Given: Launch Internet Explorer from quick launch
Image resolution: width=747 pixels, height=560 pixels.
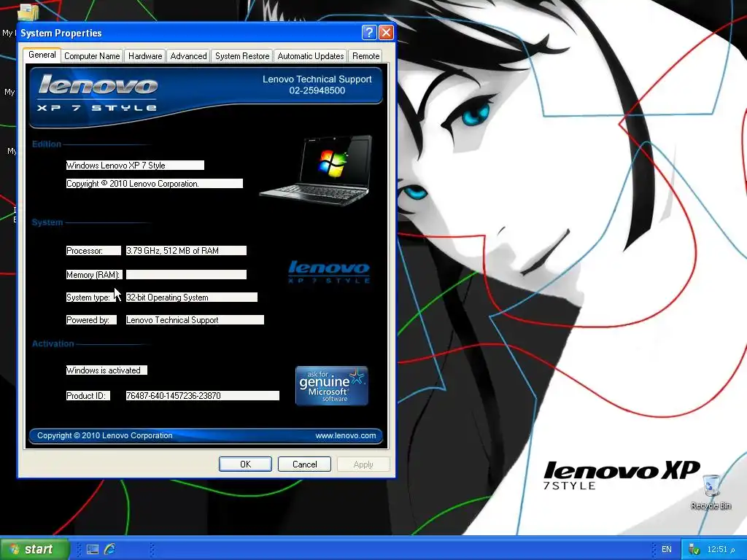Looking at the screenshot, I should [x=109, y=549].
